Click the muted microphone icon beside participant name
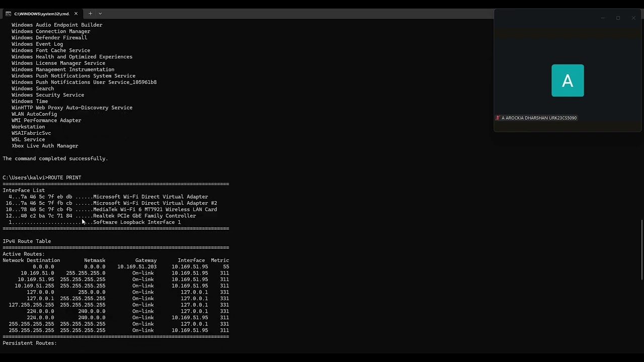The width and height of the screenshot is (644, 362). click(498, 118)
